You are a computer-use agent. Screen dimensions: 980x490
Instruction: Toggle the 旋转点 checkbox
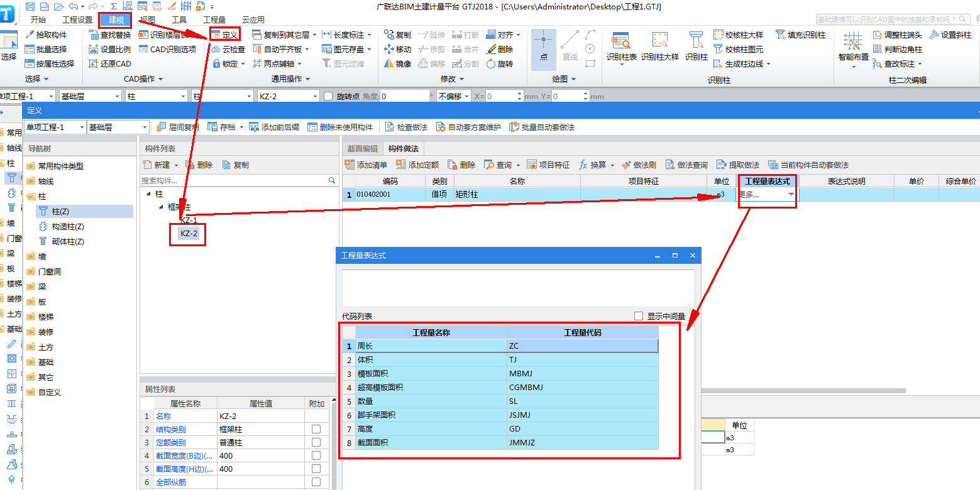coord(328,96)
